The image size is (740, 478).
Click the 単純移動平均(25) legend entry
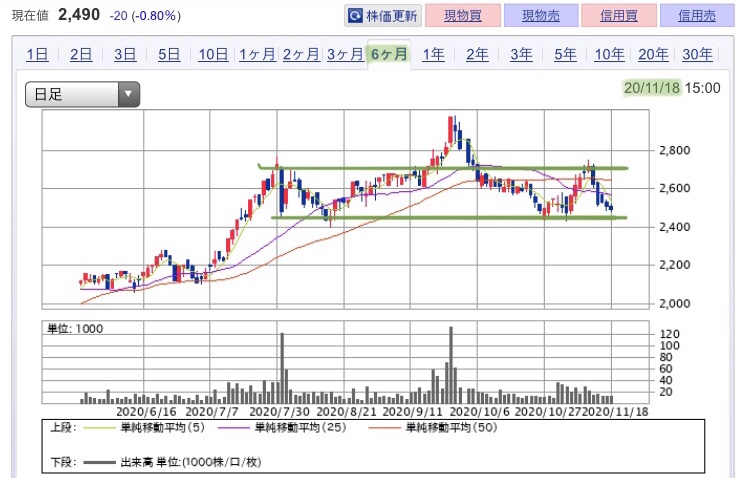tap(301, 428)
